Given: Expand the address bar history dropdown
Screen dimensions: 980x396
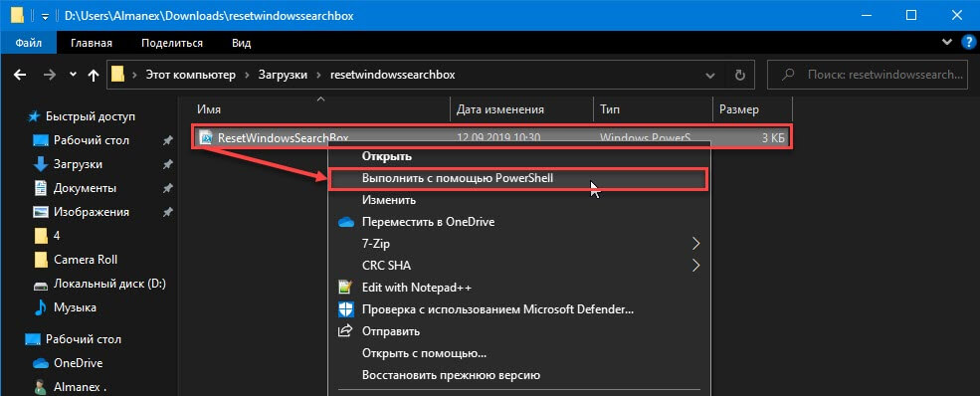Looking at the screenshot, I should click(710, 75).
